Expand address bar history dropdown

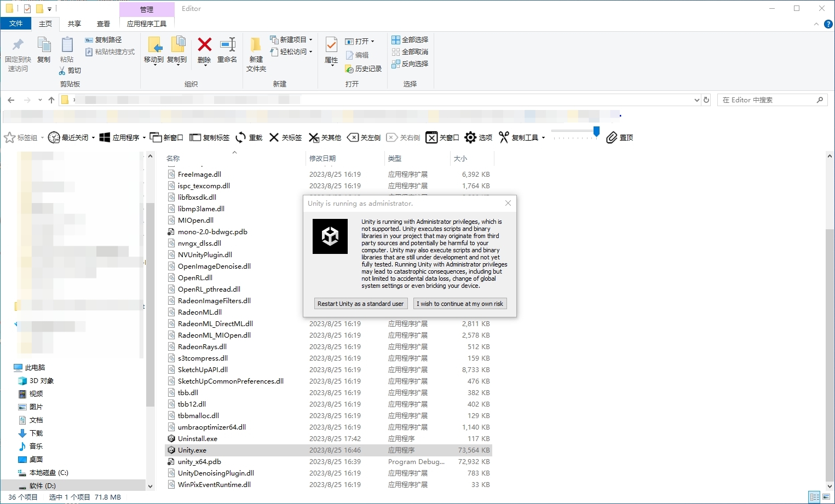tap(696, 100)
